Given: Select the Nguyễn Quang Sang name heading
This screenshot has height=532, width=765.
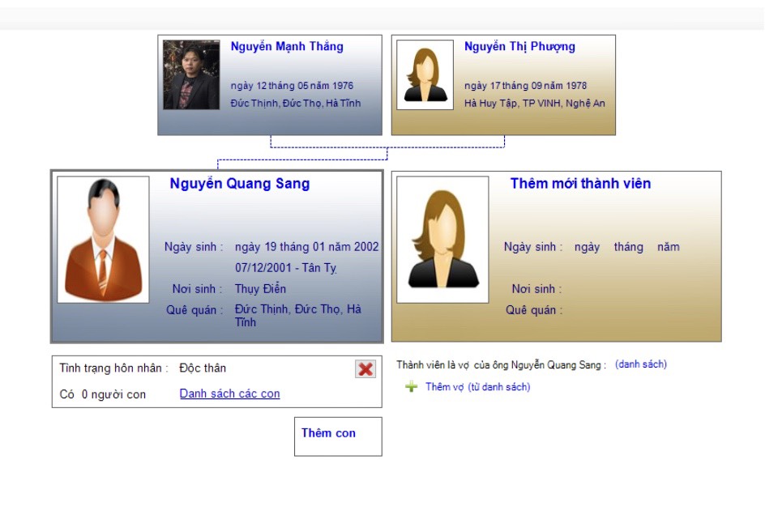Looking at the screenshot, I should pyautogui.click(x=240, y=183).
